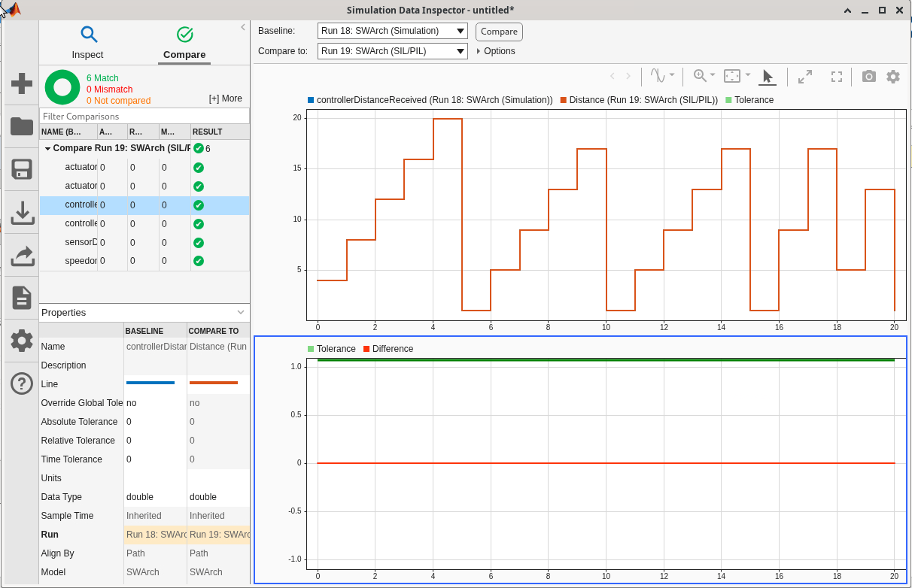Collapse the left panel with chevron

(x=243, y=27)
